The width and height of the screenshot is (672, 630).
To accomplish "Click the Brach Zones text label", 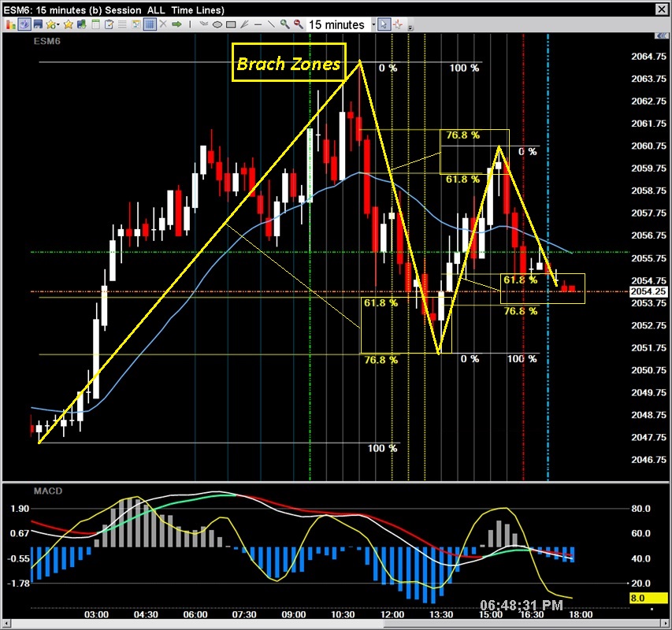I will pyautogui.click(x=288, y=65).
